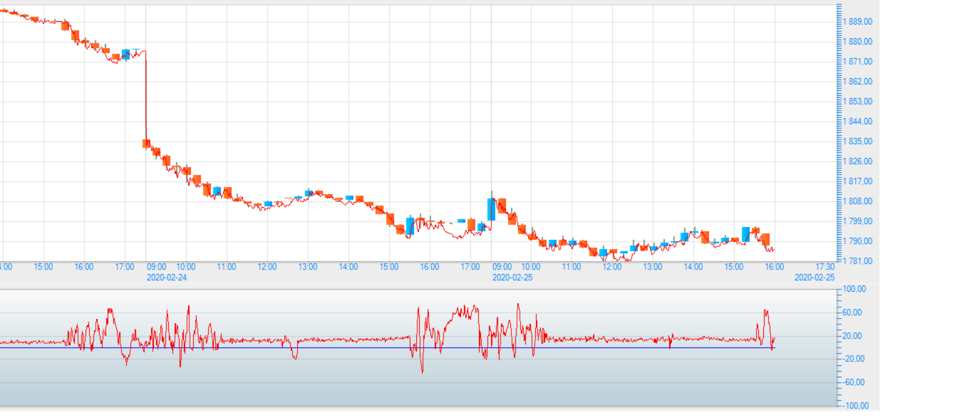Click the -100,00 oscillator scale label
This screenshot has width=980, height=416.
coord(855,406)
